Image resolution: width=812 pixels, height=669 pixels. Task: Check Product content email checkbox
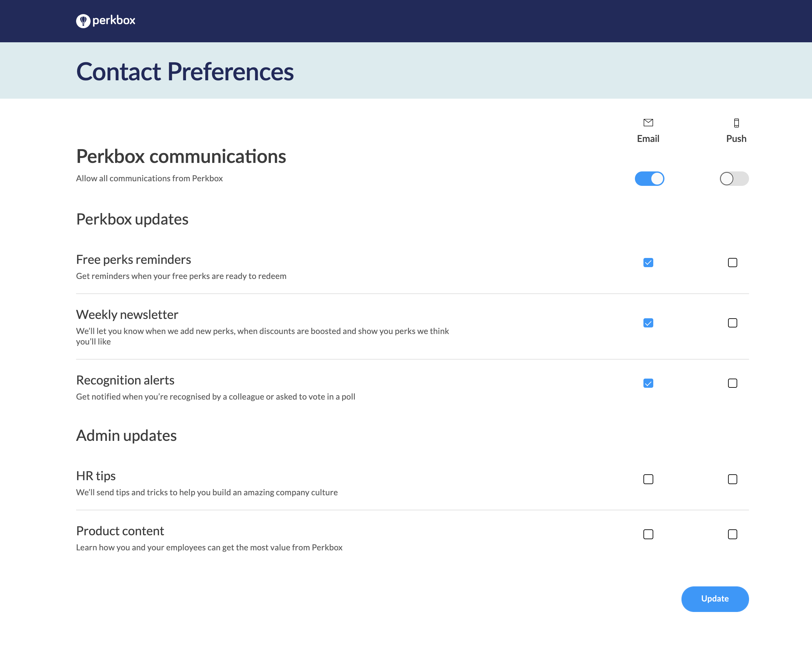tap(648, 535)
